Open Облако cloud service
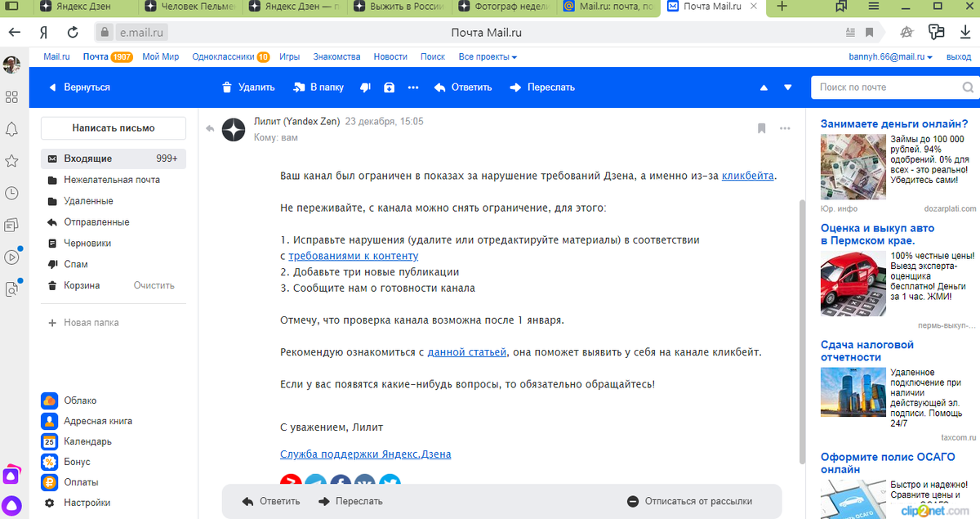The image size is (980, 519). (69, 400)
